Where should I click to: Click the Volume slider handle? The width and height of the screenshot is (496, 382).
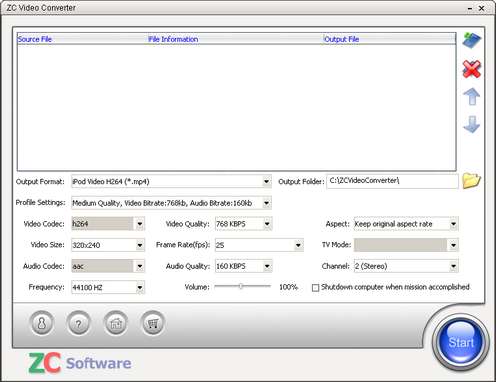[x=241, y=286]
